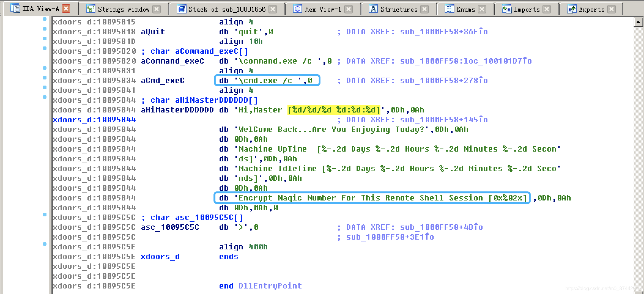Click the breakpoint dot beside address 10095C5E
The width and height of the screenshot is (644, 294).
pyautogui.click(x=45, y=244)
